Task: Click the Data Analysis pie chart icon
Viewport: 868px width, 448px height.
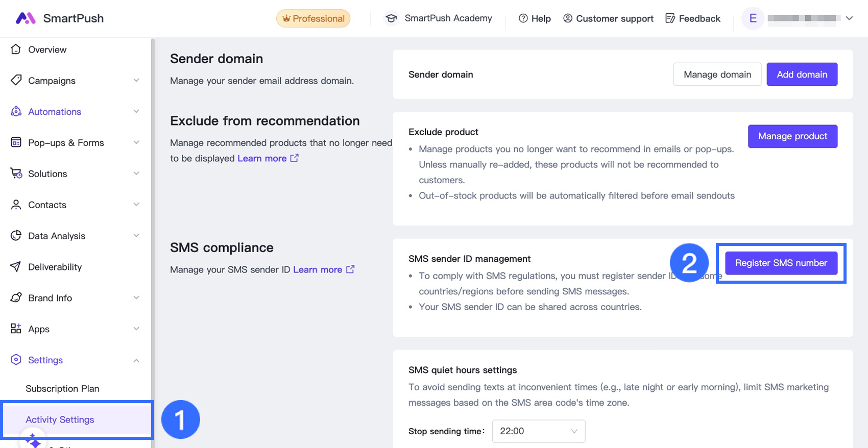Action: pos(16,236)
